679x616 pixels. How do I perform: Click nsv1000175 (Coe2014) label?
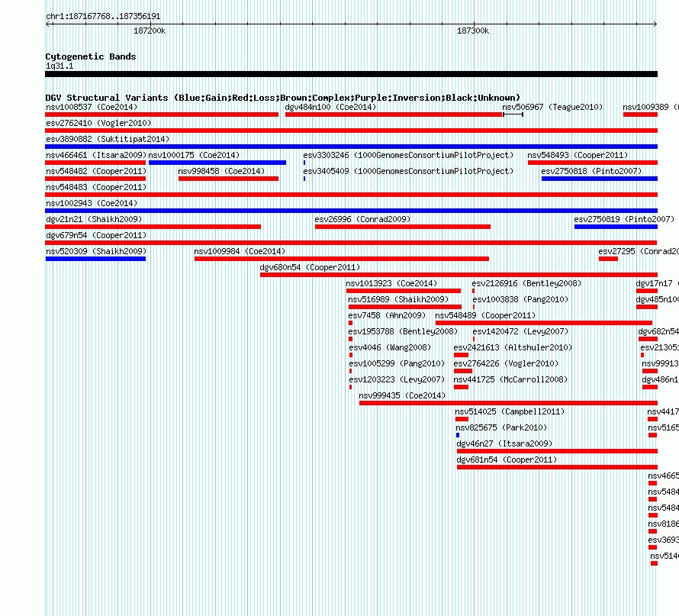click(194, 155)
